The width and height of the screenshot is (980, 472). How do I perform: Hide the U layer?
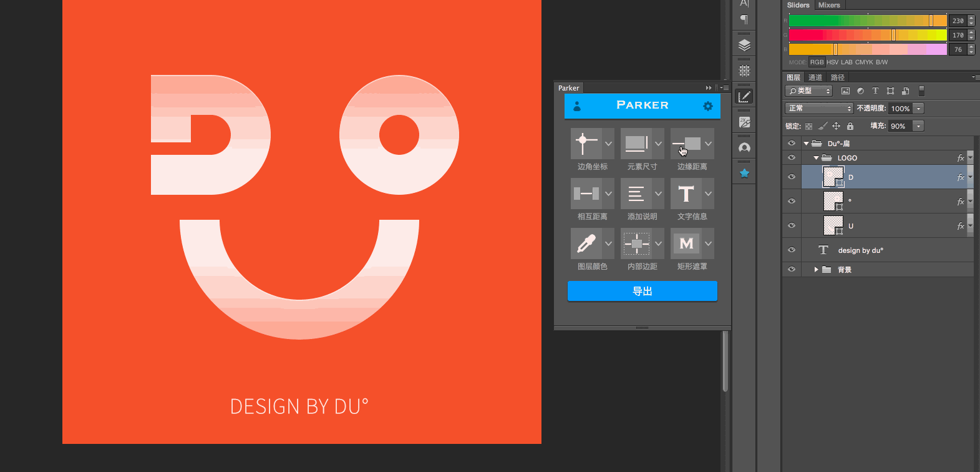[792, 226]
